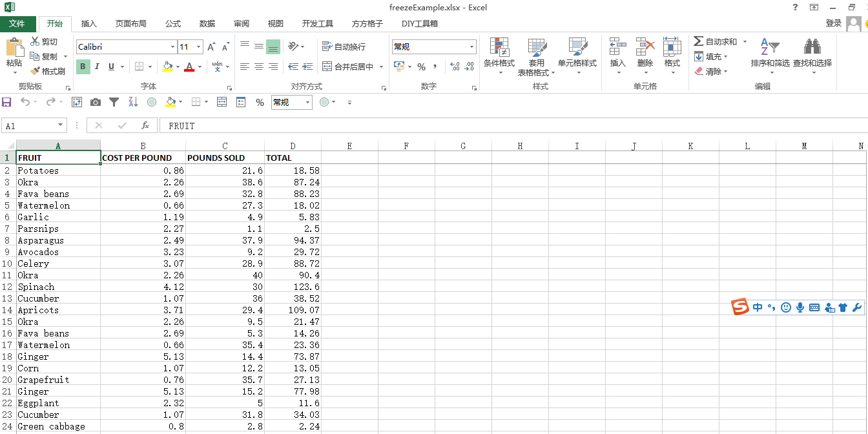Toggle bottom align (highlighted) button
Screen dimensions: 868x434
pos(273,46)
